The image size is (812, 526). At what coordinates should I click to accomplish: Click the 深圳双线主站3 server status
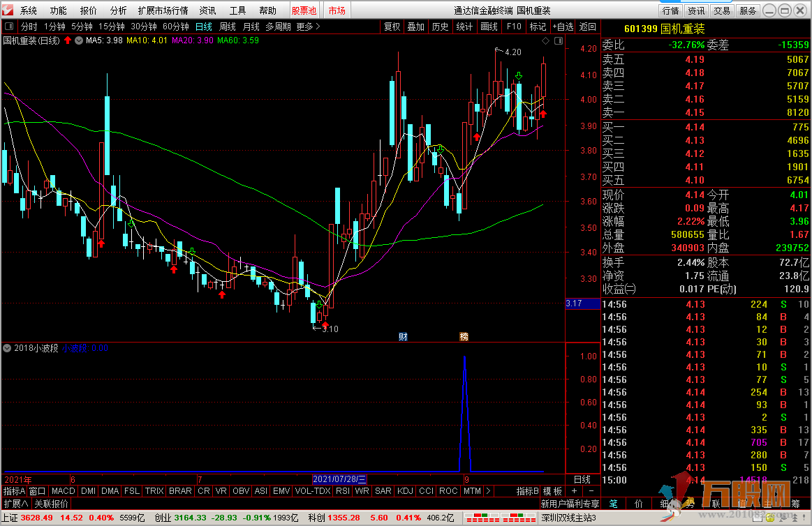[x=568, y=518]
